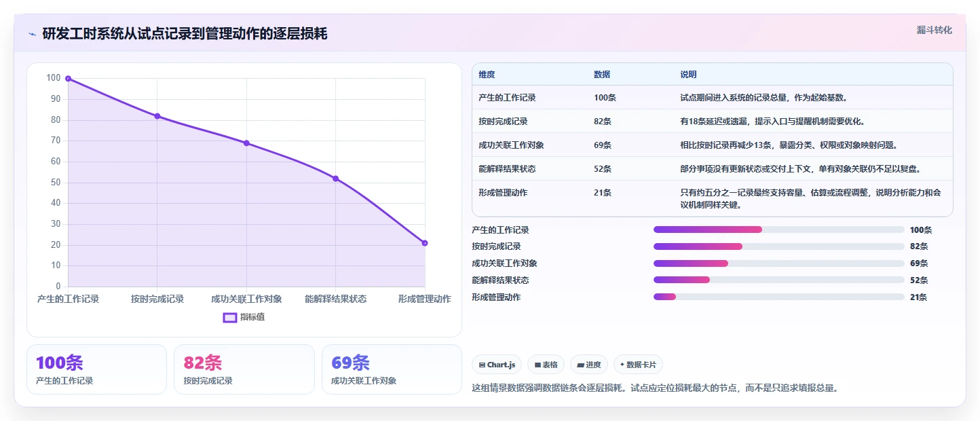This screenshot has width=980, height=421.
Task: Click the 维度 column header
Action: pyautogui.click(x=487, y=75)
